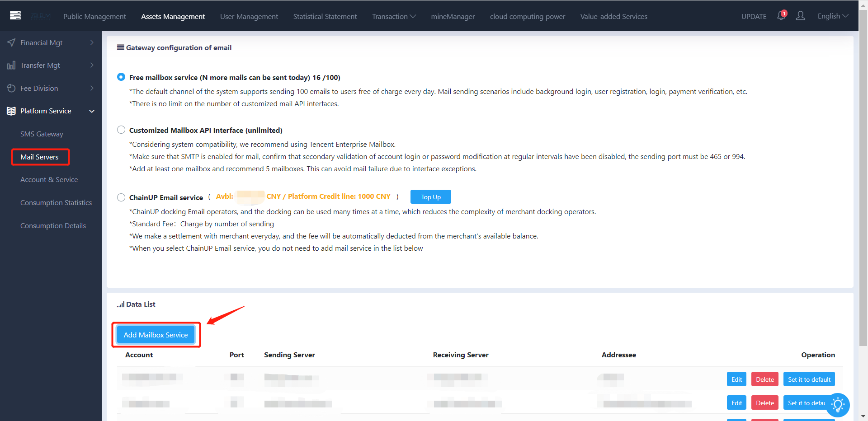This screenshot has width=868, height=421.
Task: Click the UPDATE link in header
Action: click(754, 16)
